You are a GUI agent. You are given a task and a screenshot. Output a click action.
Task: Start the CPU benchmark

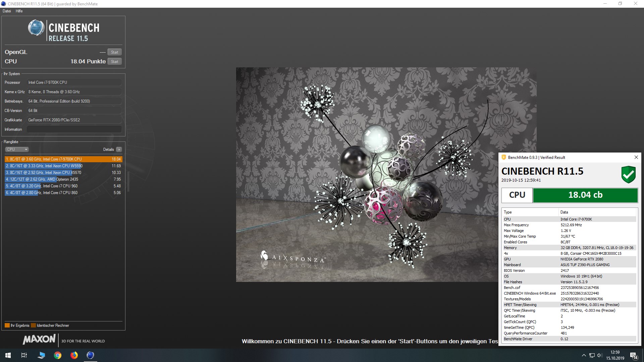tap(114, 61)
